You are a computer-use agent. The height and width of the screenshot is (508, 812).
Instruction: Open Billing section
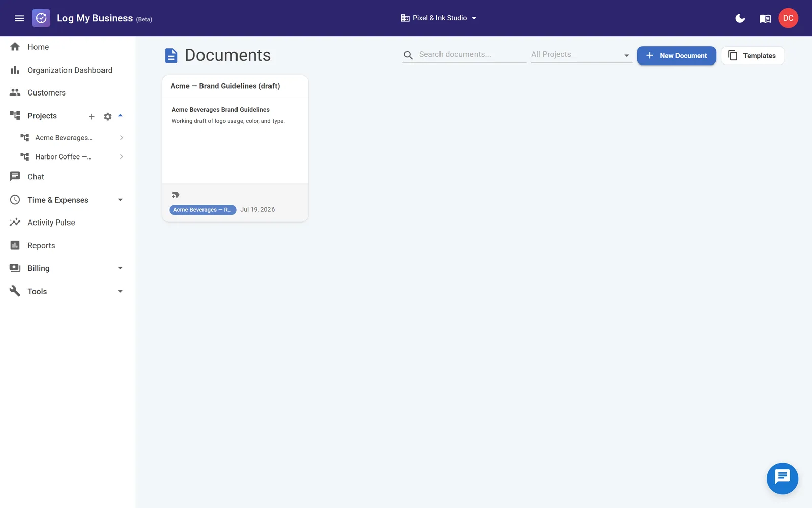[x=39, y=268]
